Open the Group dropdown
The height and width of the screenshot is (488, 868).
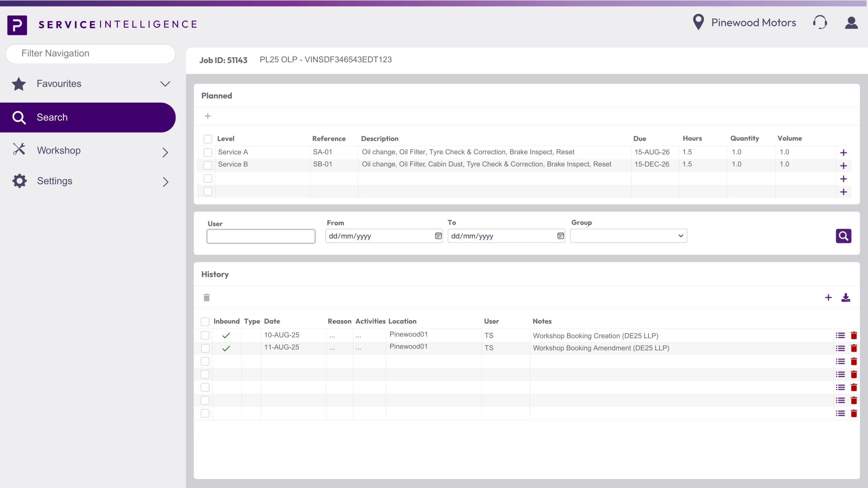click(x=629, y=236)
